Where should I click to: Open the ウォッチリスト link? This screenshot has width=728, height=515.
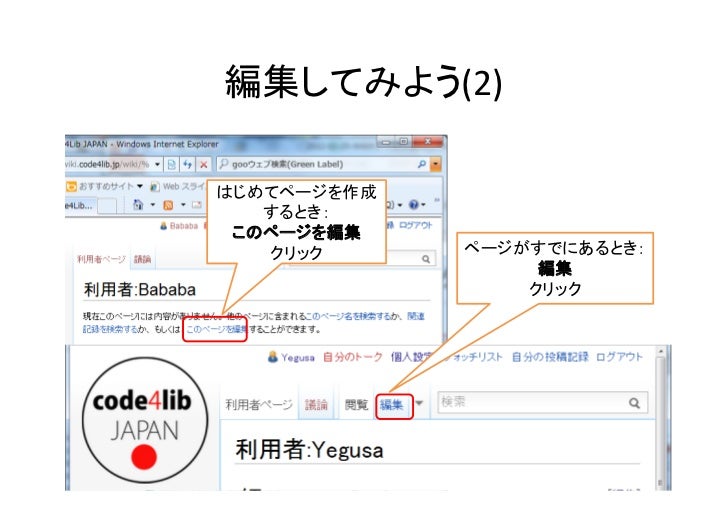(x=474, y=357)
